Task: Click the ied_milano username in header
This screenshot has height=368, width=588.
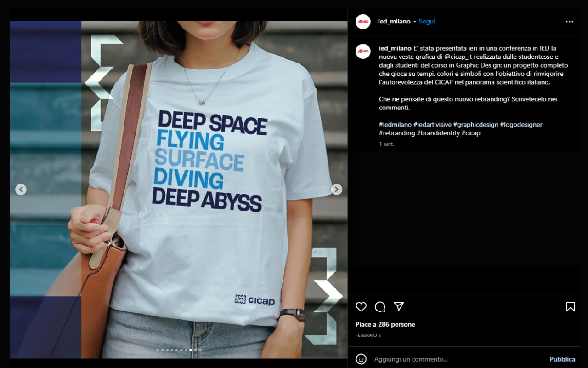Action: tap(394, 22)
